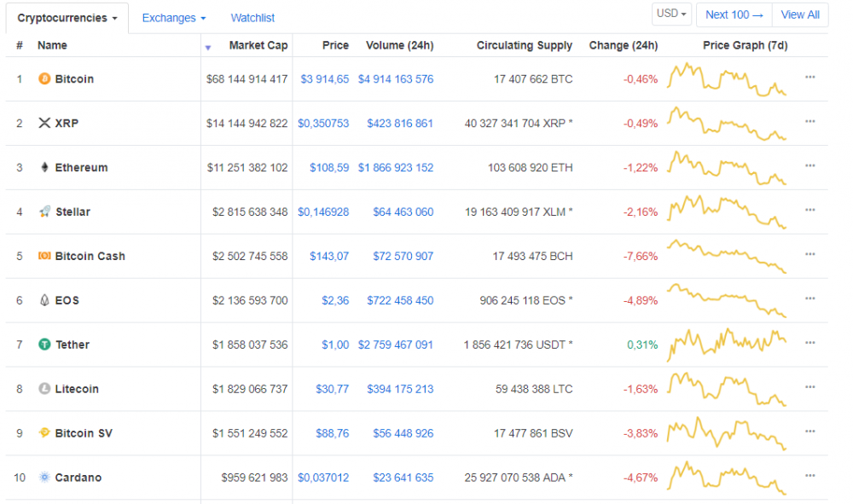This screenshot has width=853, height=504.
Task: Open the more options menu for Litecoin row
Action: pos(810,386)
